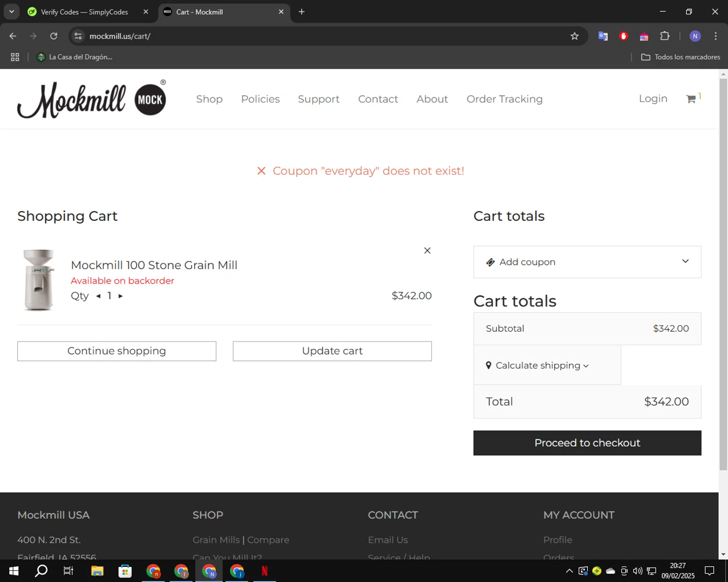Image resolution: width=728 pixels, height=582 pixels.
Task: Open the Windows Start menu
Action: (14, 571)
